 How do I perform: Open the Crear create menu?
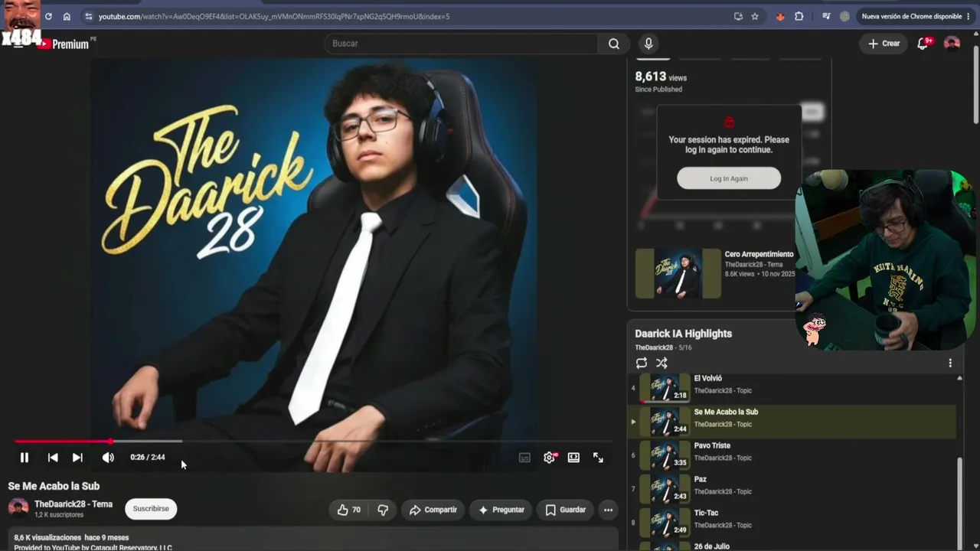coord(884,44)
